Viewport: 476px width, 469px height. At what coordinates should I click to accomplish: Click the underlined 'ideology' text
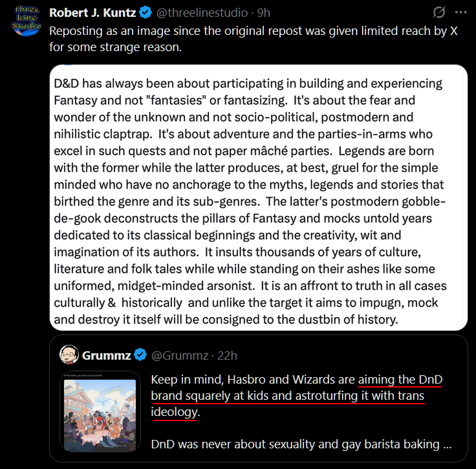click(174, 412)
